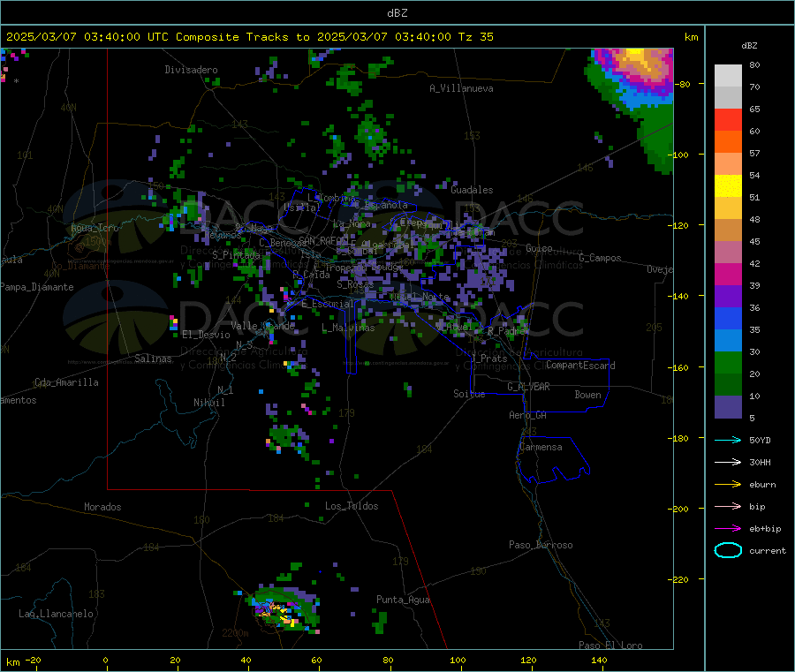Click the L_Malvinas label
Screen dimensions: 795x672
point(348,328)
